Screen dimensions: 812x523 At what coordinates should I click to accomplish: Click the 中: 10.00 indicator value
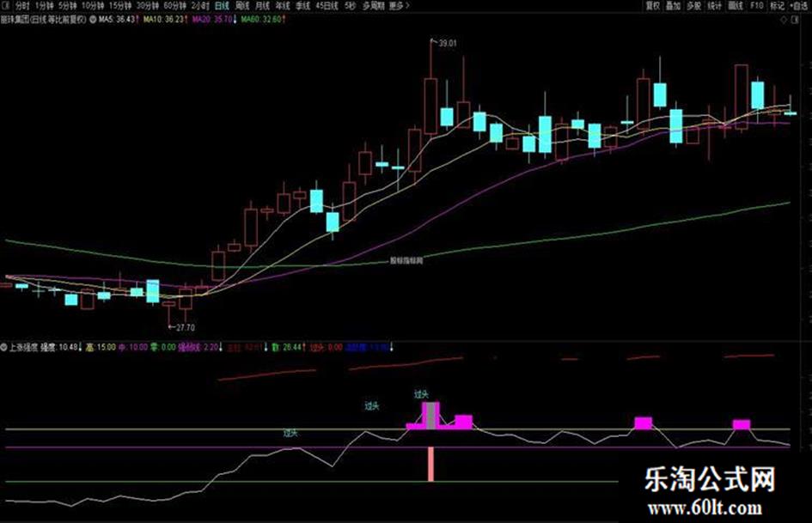coord(133,347)
